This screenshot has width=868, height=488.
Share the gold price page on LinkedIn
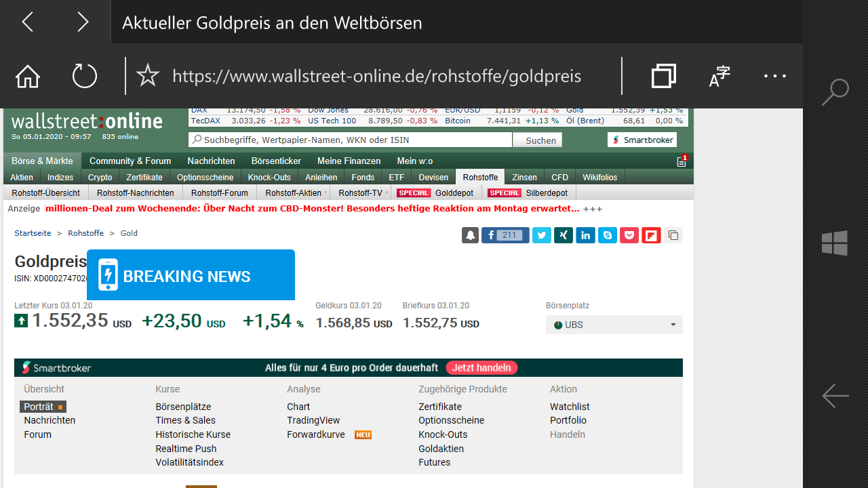(x=585, y=235)
